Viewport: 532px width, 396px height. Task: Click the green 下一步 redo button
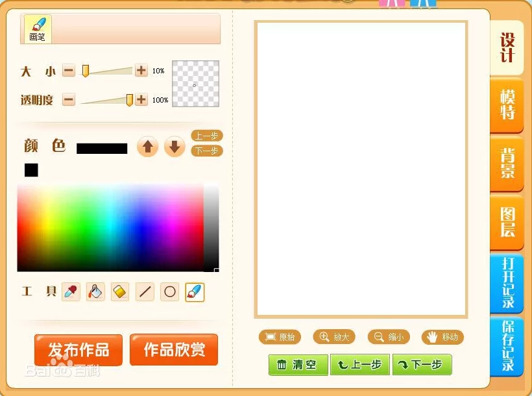(x=422, y=365)
